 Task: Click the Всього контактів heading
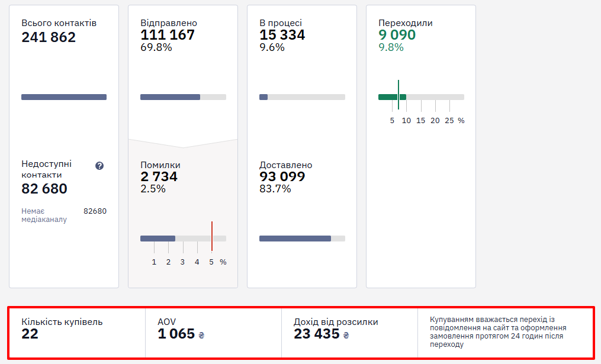59,23
